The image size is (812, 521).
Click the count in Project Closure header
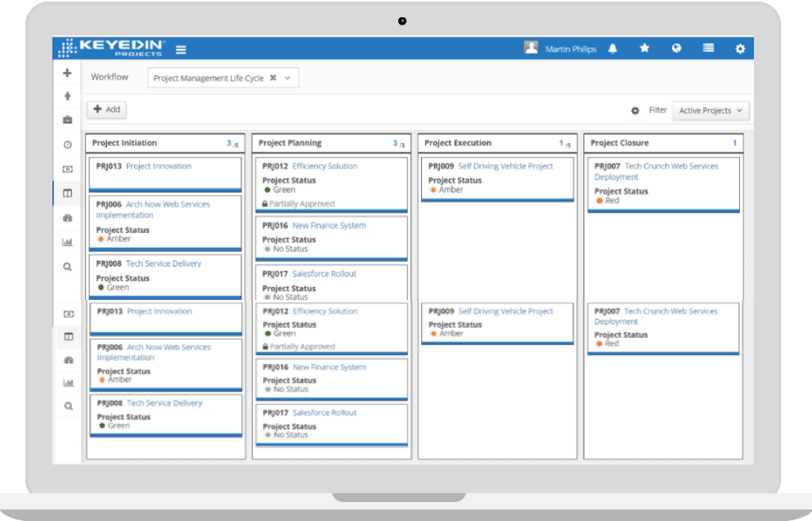tap(734, 143)
